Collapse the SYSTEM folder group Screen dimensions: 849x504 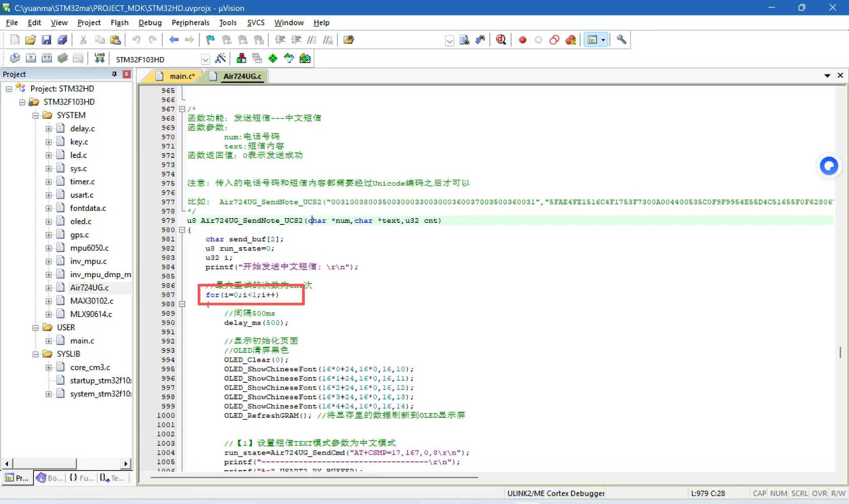(35, 115)
